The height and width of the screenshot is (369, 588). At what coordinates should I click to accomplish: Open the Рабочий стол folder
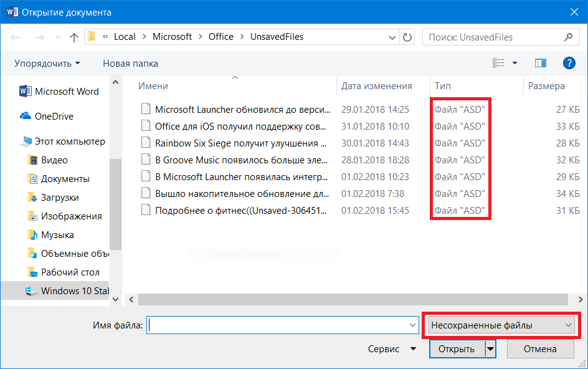64,272
